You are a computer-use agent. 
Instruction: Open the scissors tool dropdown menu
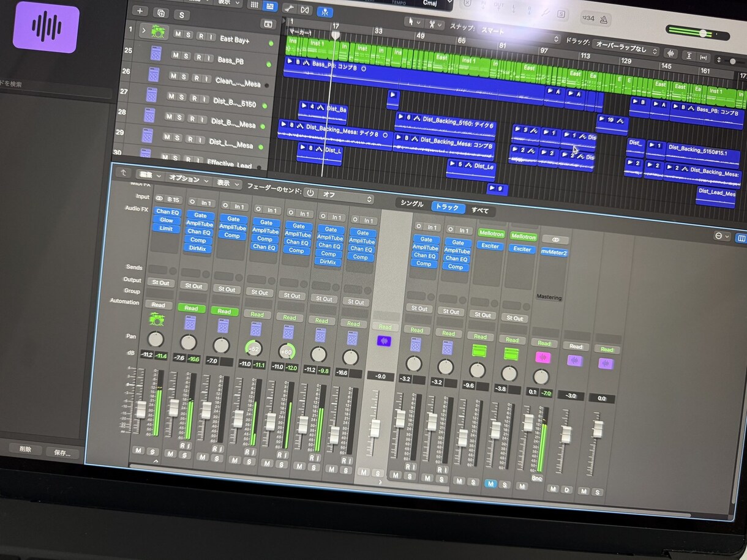435,24
